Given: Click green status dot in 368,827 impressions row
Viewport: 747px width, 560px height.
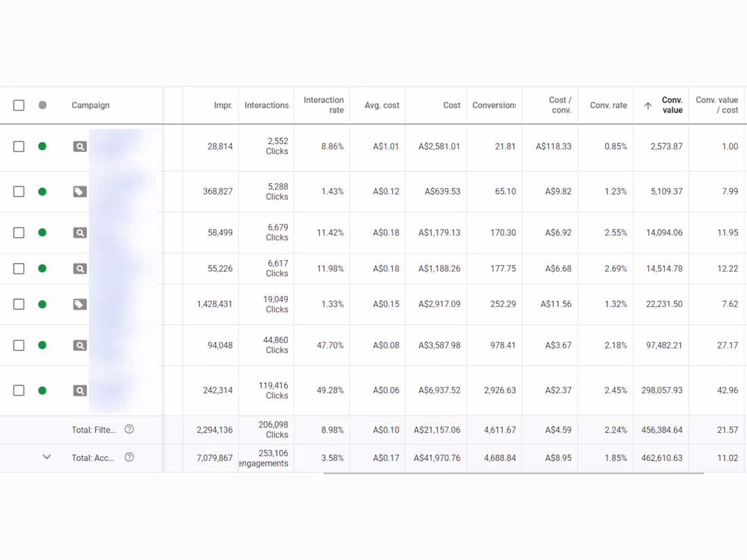Looking at the screenshot, I should 42,191.
